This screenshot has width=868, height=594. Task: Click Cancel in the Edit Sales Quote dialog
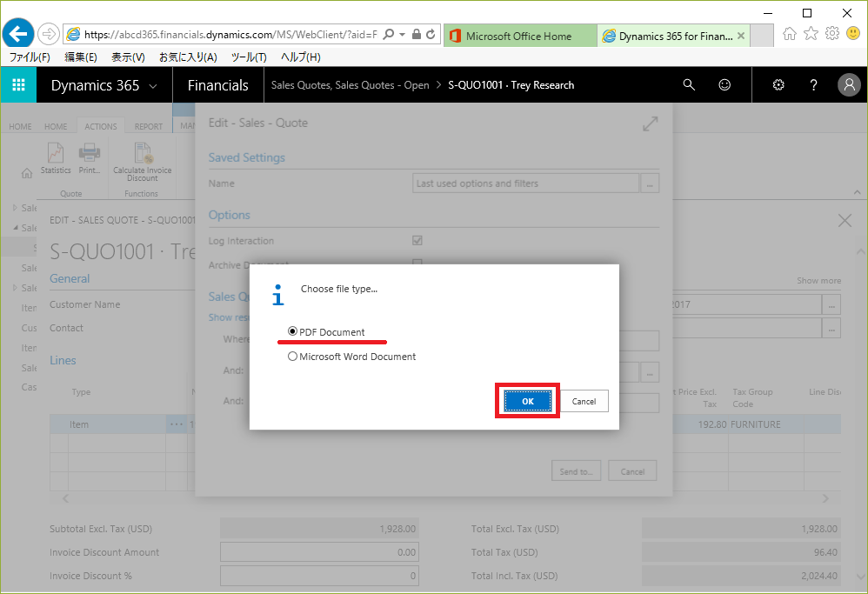pyautogui.click(x=632, y=471)
